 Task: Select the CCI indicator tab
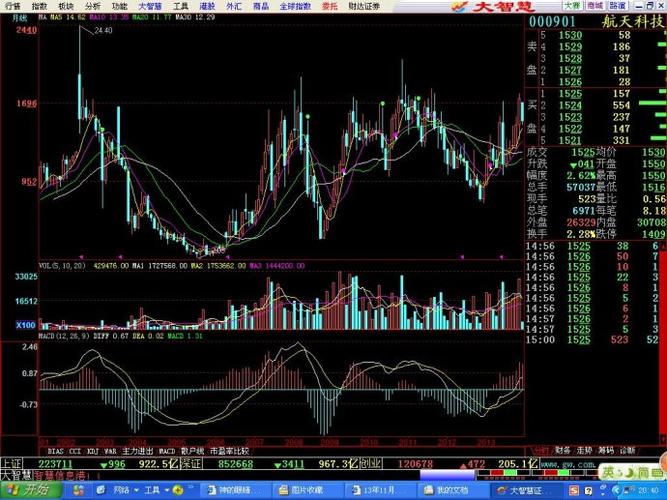(x=75, y=451)
